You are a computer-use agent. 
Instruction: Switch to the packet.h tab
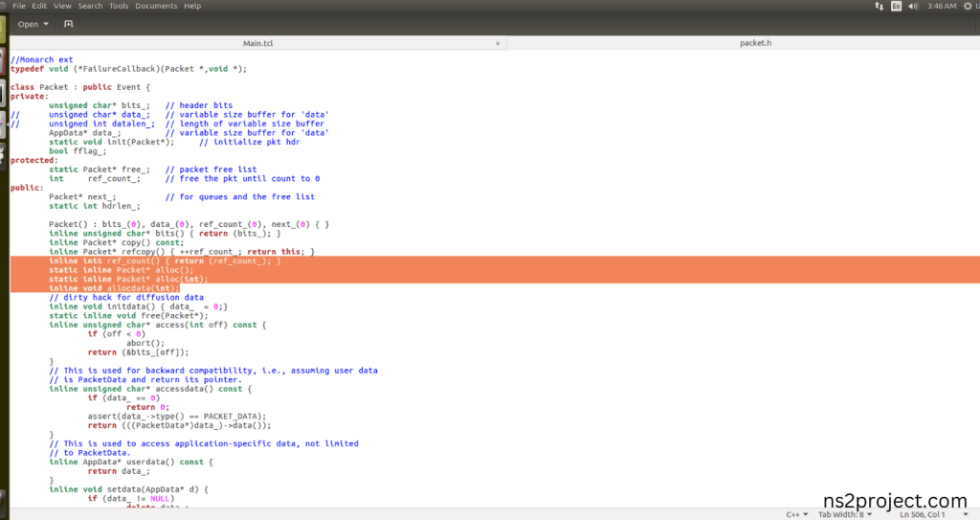756,43
